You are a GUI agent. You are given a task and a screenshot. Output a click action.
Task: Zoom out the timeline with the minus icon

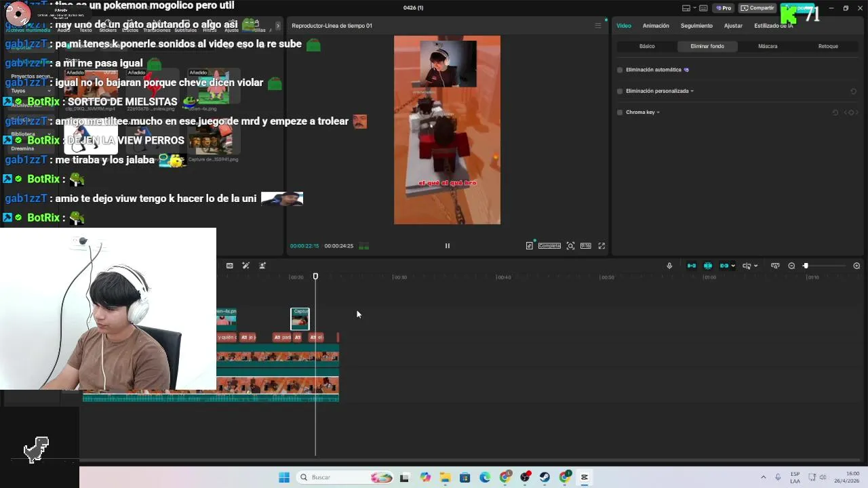(791, 266)
